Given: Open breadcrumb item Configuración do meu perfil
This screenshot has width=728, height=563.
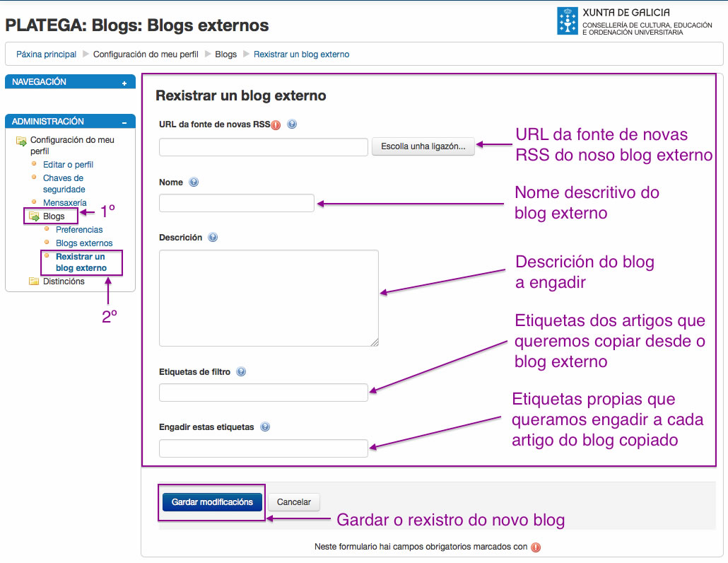Looking at the screenshot, I should [x=147, y=54].
